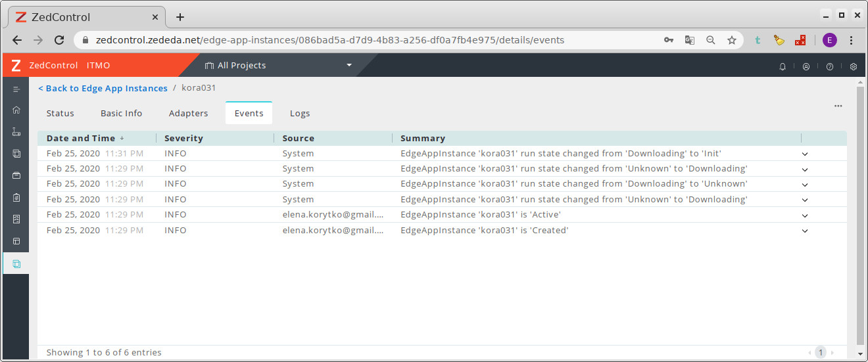Click the ZedControl Z logo
The height and width of the screenshot is (362, 868).
pos(16,66)
